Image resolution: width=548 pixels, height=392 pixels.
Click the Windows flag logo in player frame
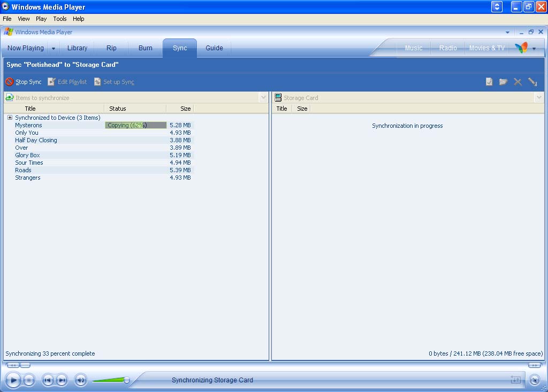(9, 32)
